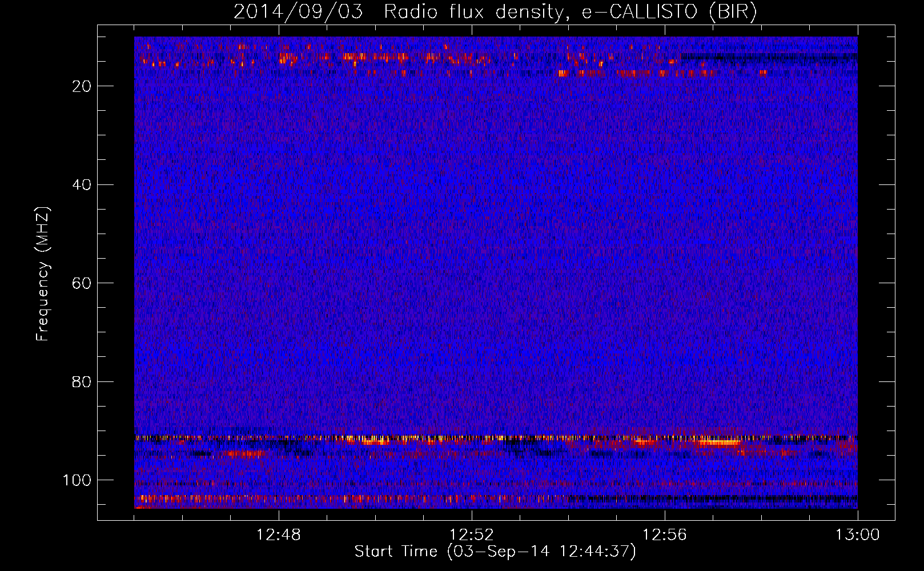
Task: Click the 80 frequency tick label
Action: pos(82,381)
